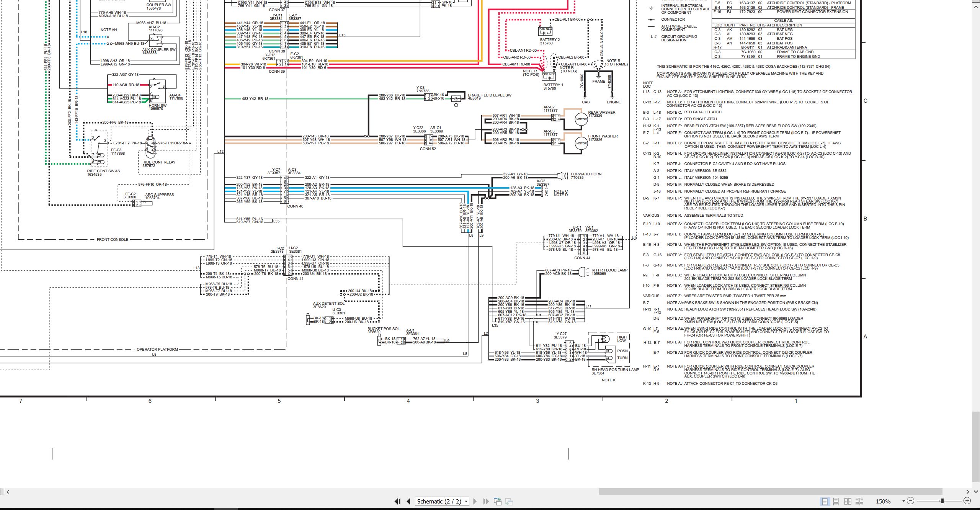Click the CAB ground label
Viewport: 980px width, 510px height.
pos(586,102)
